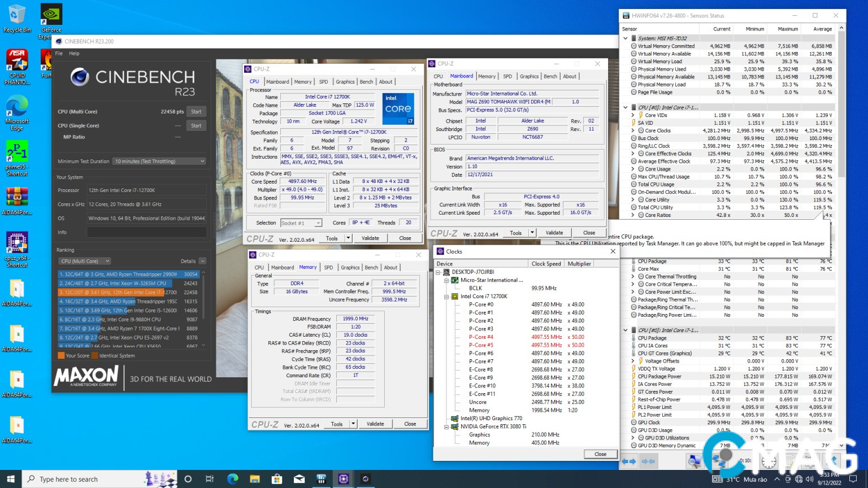Open Chrome from the taskbar
The image size is (868, 488).
[x=232, y=479]
